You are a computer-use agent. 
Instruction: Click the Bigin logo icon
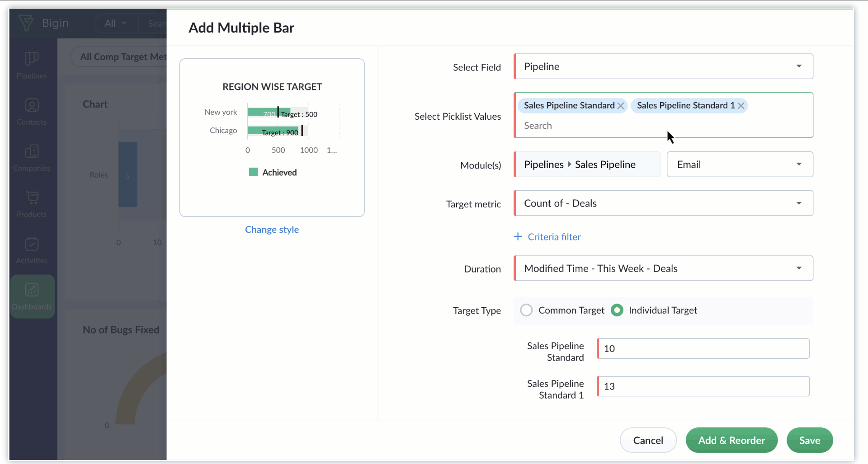pyautogui.click(x=26, y=23)
